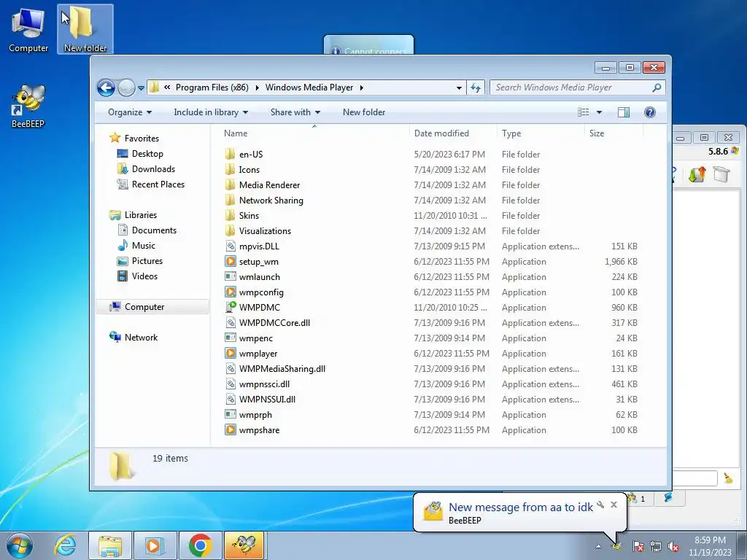Select the WMPNSSUI.dll file
The image size is (747, 560).
267,400
